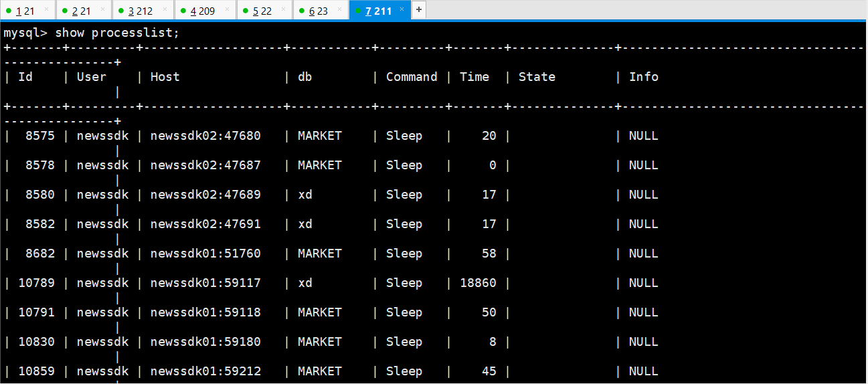The height and width of the screenshot is (384, 868).
Task: Add a new session tab with plus button
Action: 419,10
